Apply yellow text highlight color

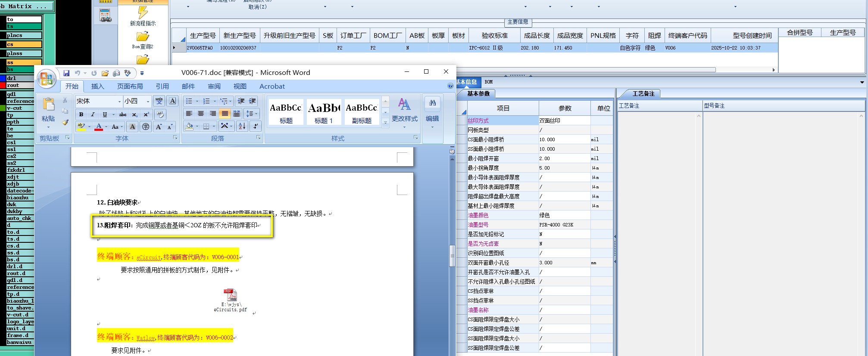click(81, 127)
